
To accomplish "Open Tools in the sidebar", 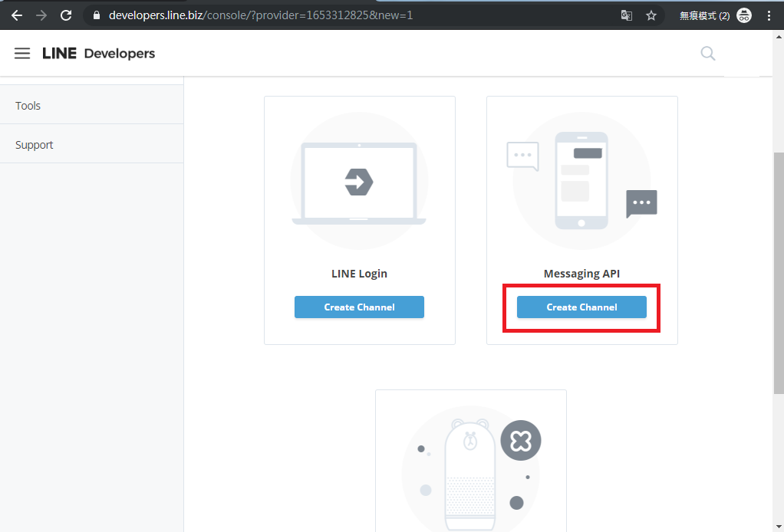I will click(91, 105).
